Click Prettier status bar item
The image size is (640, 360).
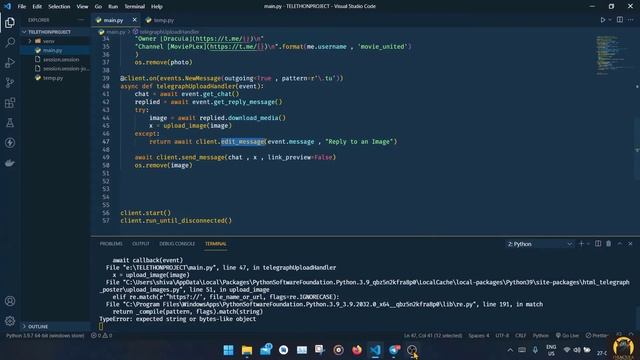(597, 336)
